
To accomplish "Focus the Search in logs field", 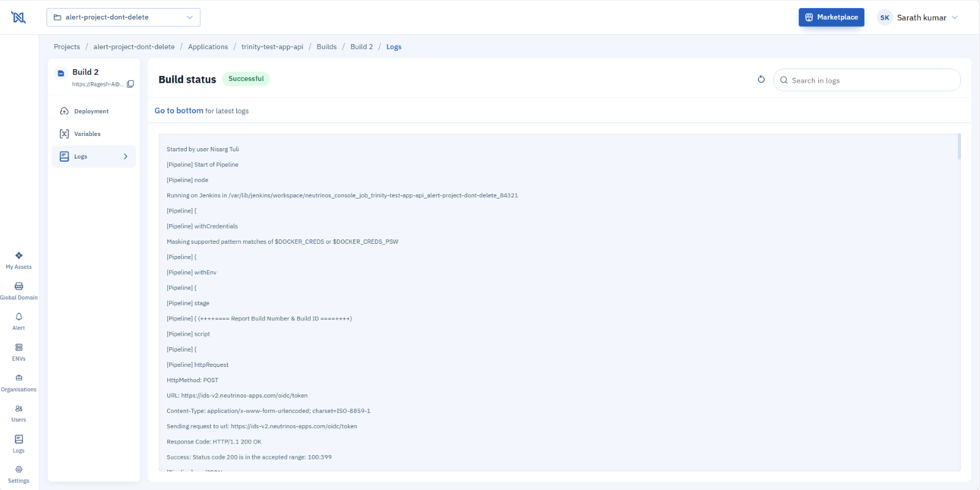I will coord(867,80).
